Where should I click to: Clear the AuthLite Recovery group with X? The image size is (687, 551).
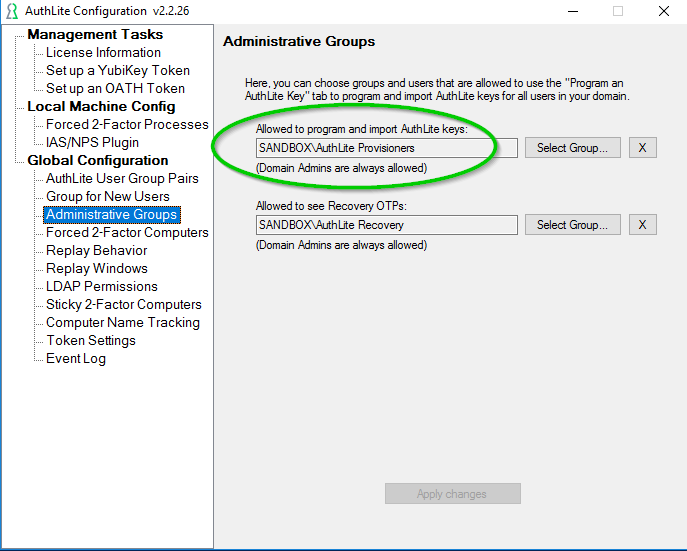[643, 225]
